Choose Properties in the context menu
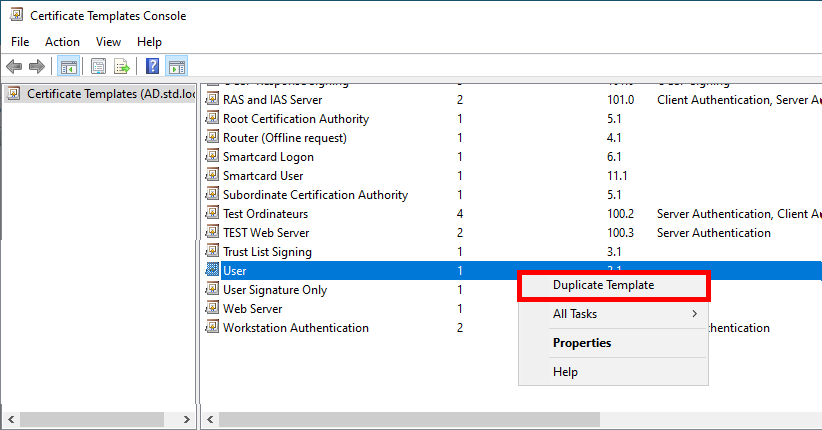Viewport: 822px width, 430px height. click(613, 343)
